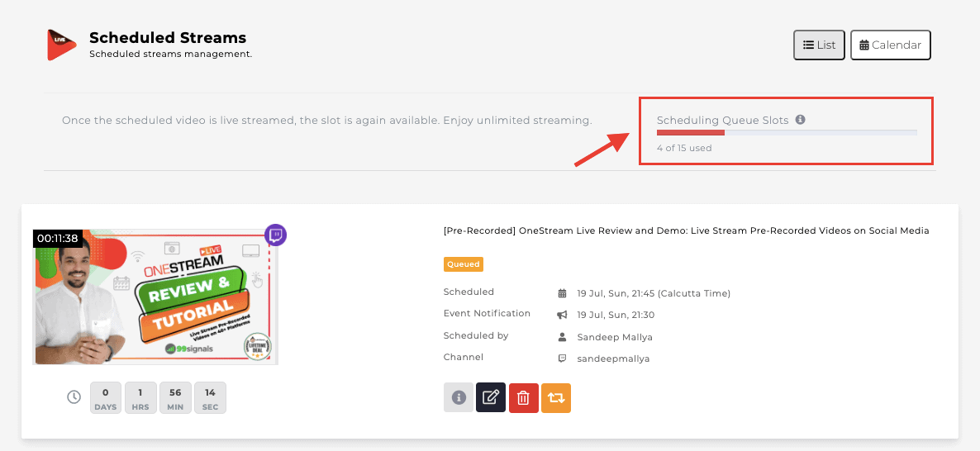
Task: Switch to List view
Action: pyautogui.click(x=820, y=45)
